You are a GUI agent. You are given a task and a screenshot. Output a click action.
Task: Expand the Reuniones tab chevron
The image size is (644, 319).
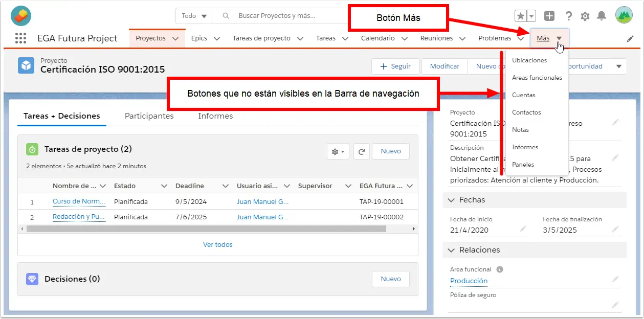[462, 38]
